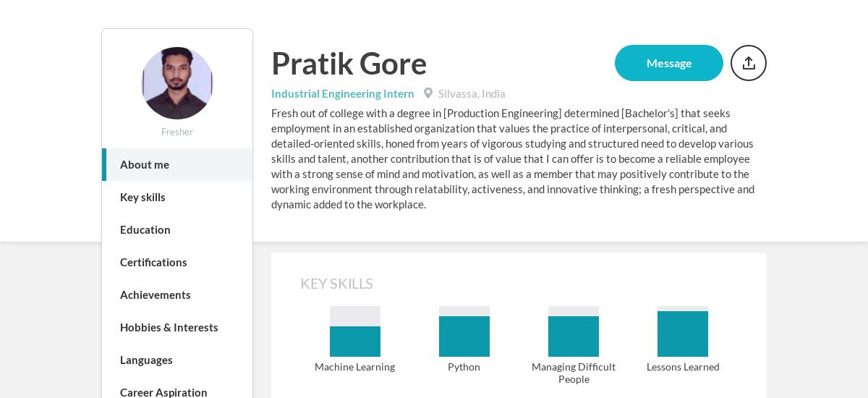This screenshot has height=398, width=868.
Task: Click the Lessons Learned skill bar
Action: [x=683, y=331]
